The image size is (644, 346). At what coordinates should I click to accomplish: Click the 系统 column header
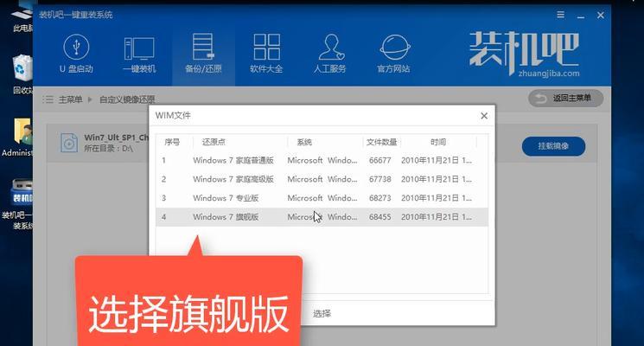(x=304, y=142)
